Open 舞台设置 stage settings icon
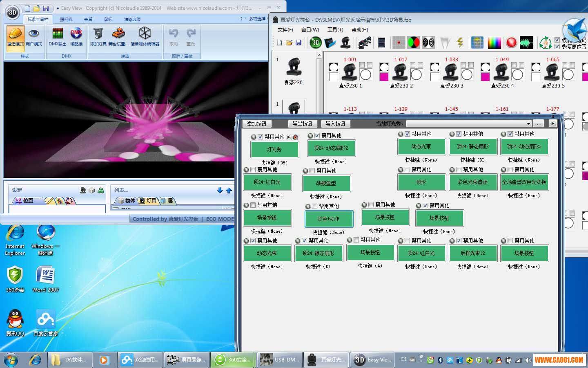This screenshot has width=588, height=368. click(x=118, y=36)
